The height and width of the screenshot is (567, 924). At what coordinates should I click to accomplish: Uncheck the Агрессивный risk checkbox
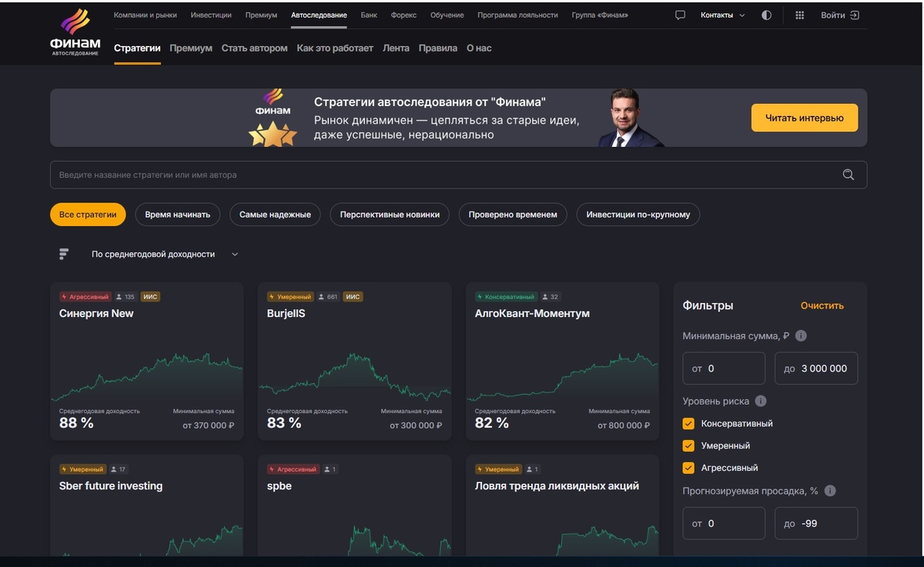688,468
